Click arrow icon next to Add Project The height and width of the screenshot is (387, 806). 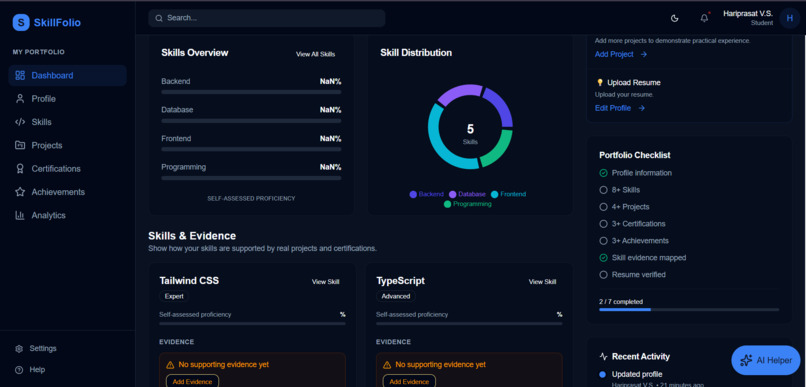point(644,54)
